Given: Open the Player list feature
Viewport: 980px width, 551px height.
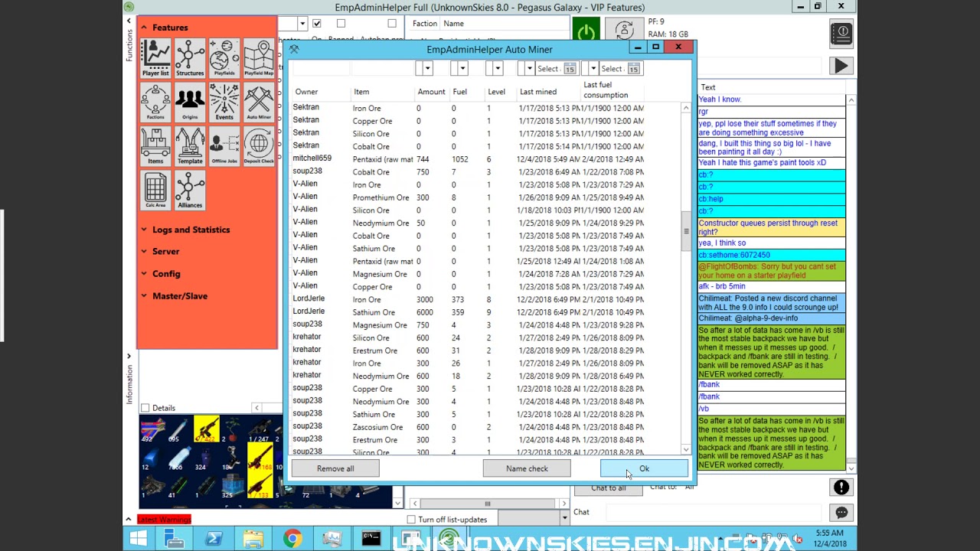Looking at the screenshot, I should (155, 58).
